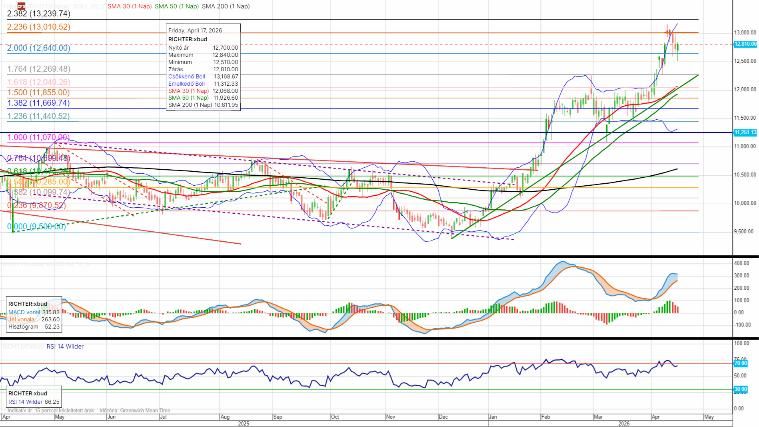Click the red chart icon at top-left
Viewport: 759px width, 427px height.
20,5
